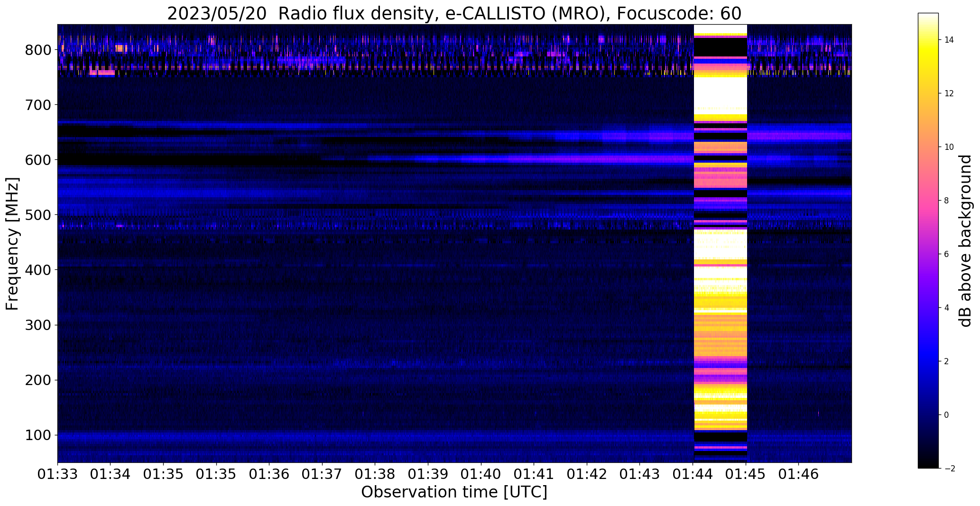Click the 'Observation time [UTC]' axis label
The image size is (980, 506).
click(x=454, y=492)
